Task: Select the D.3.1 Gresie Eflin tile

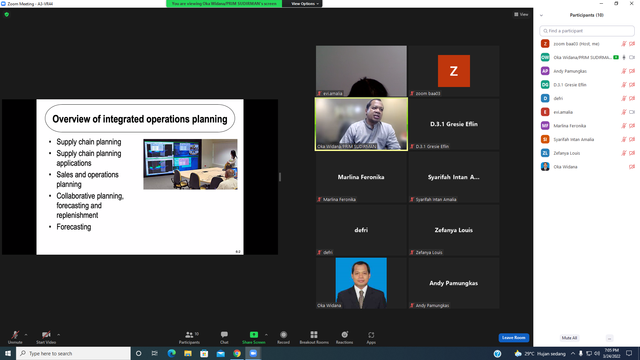Action: 453,124
